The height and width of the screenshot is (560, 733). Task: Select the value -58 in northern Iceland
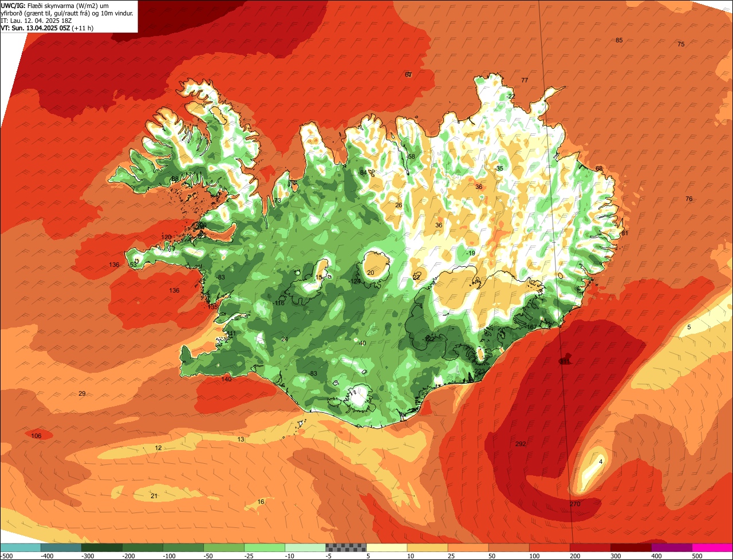[x=410, y=156]
